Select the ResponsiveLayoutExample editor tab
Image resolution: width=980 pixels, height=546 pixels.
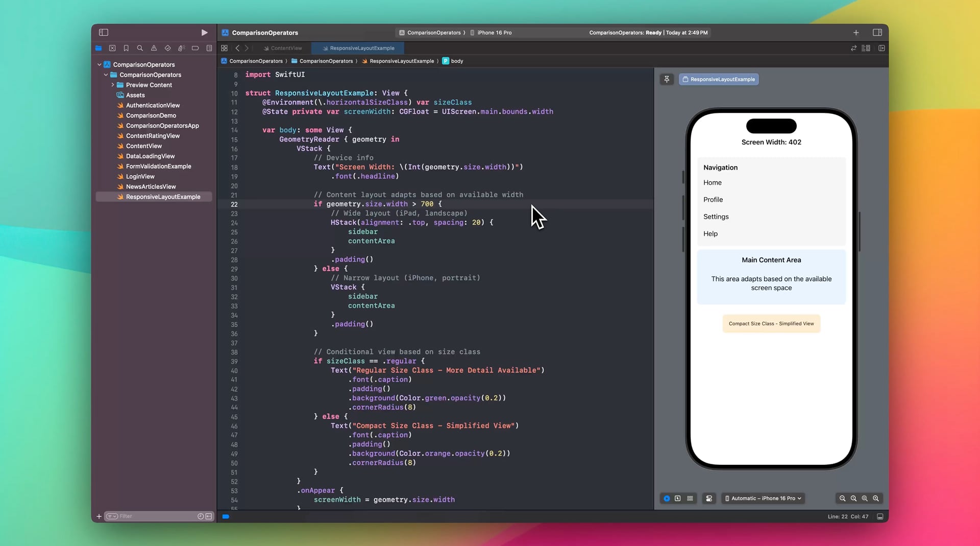point(358,48)
